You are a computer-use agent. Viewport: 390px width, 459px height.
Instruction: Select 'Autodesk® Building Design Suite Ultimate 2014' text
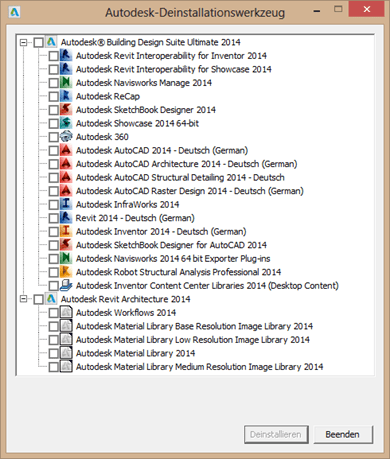pos(150,42)
